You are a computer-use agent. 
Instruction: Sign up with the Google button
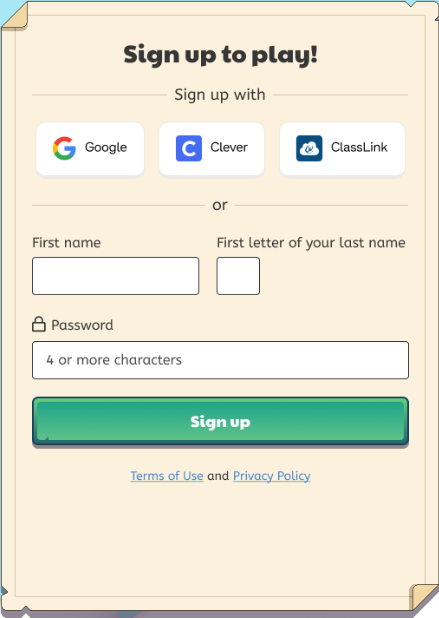90,149
